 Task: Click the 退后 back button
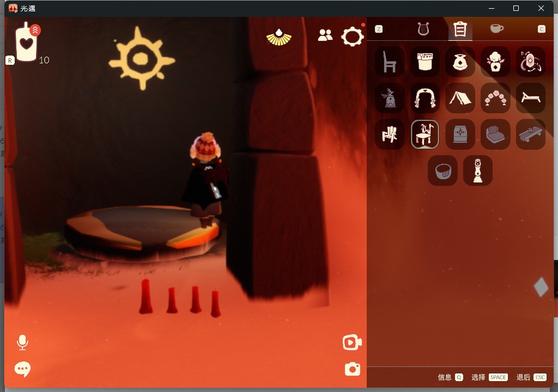coord(531,377)
